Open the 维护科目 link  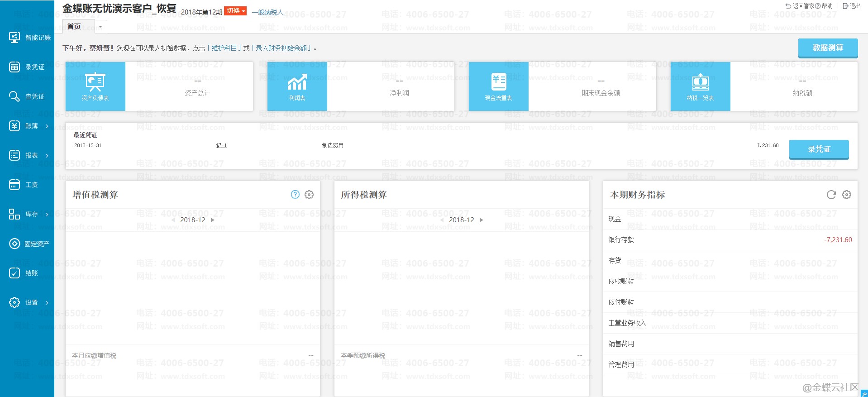224,48
